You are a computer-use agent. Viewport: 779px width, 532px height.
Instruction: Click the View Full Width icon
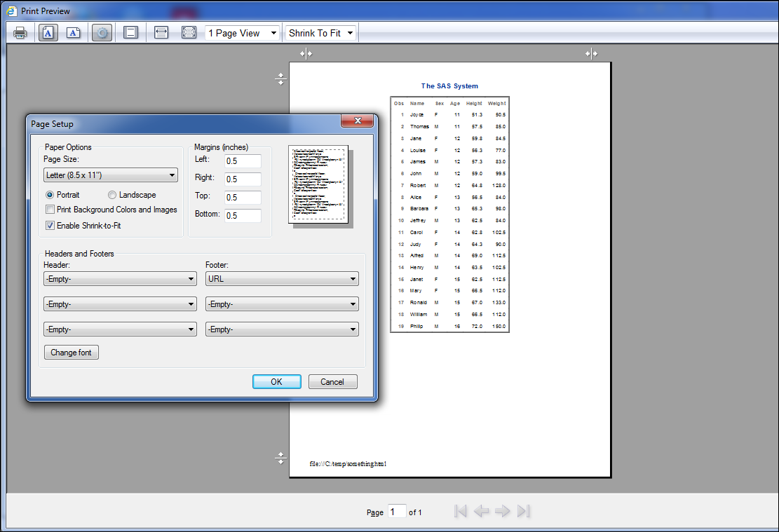click(x=161, y=32)
